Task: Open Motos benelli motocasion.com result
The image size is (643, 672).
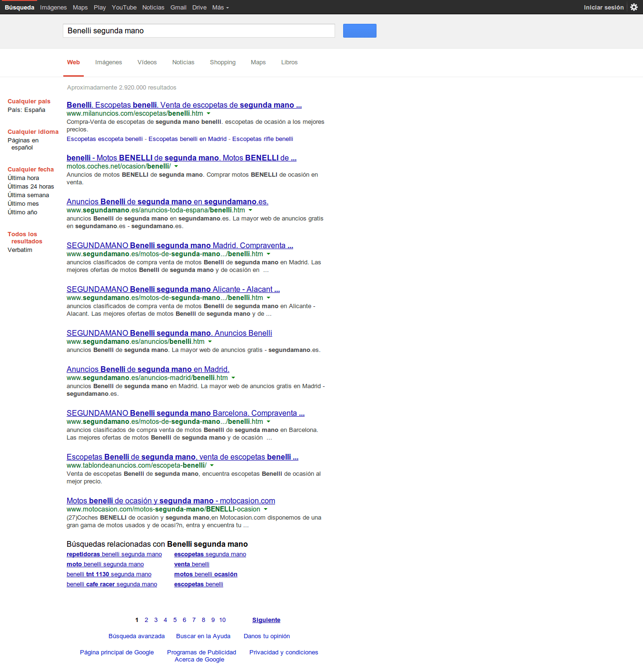Action: click(x=171, y=501)
